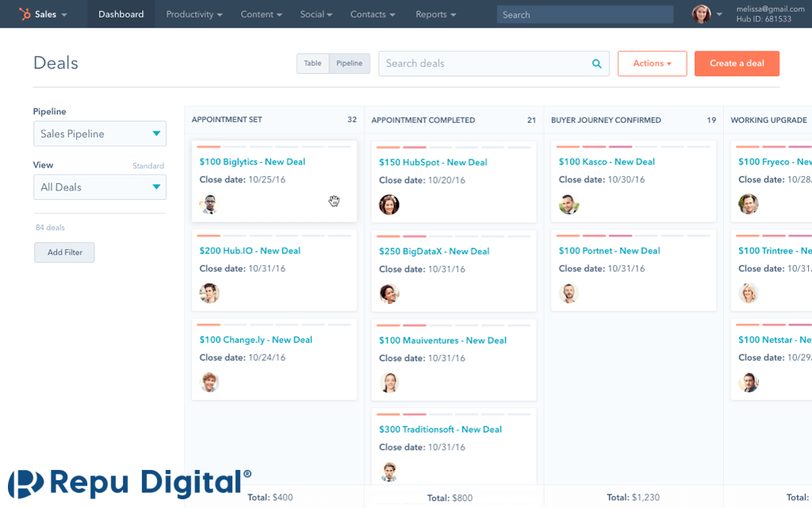Click owner avatar on HubSpot deal card
This screenshot has height=508, width=812.
tap(389, 205)
